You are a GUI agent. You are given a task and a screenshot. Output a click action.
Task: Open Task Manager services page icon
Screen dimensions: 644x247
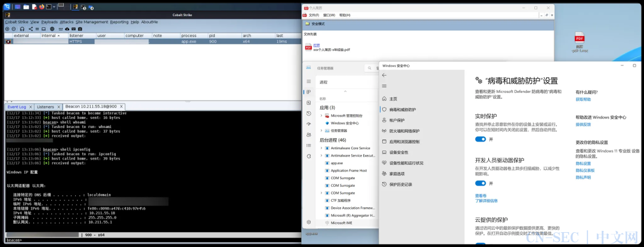(308, 156)
